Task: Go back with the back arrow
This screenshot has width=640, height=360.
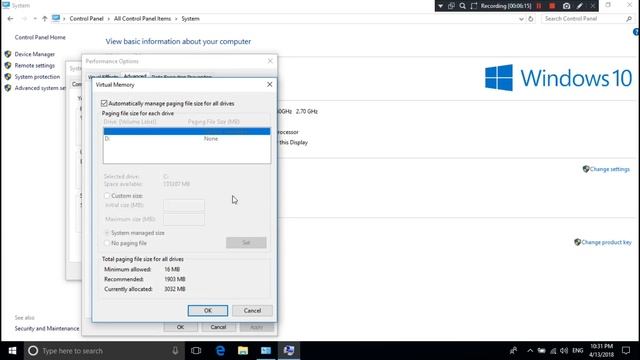Action: pyautogui.click(x=11, y=19)
